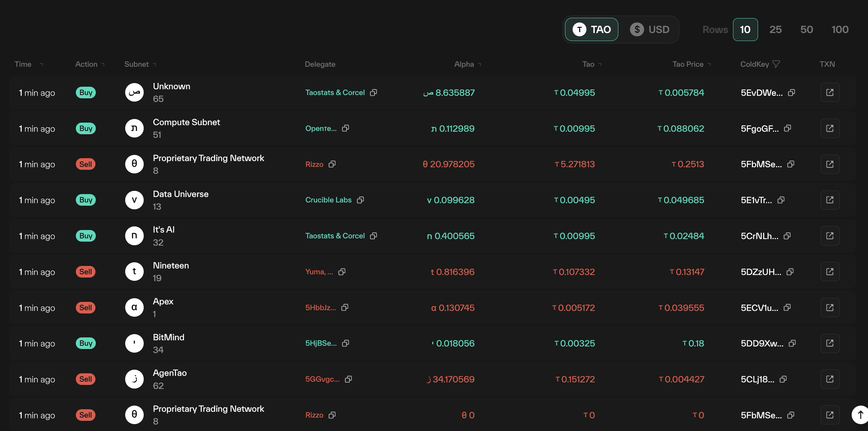Viewport: 868px width, 431px height.
Task: Copy Taostats & Corcel delegate in It's AI row
Action: [373, 236]
